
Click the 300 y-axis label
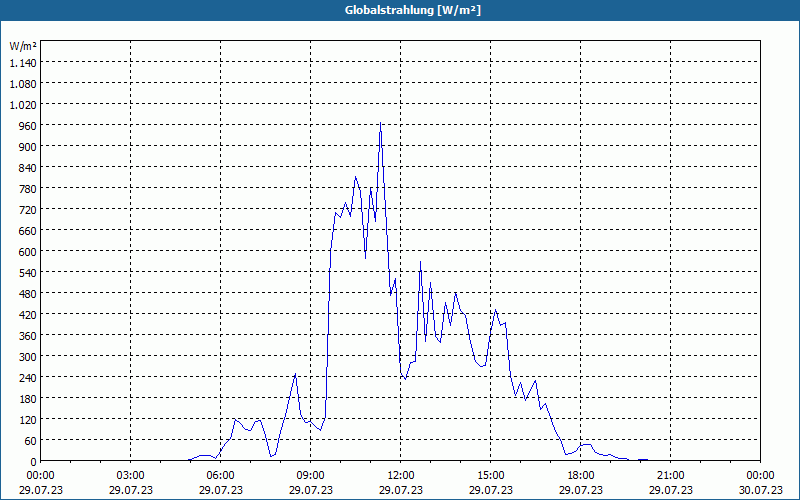click(28, 356)
